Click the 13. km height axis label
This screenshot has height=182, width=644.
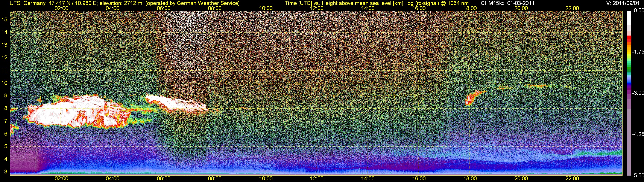tap(5, 45)
